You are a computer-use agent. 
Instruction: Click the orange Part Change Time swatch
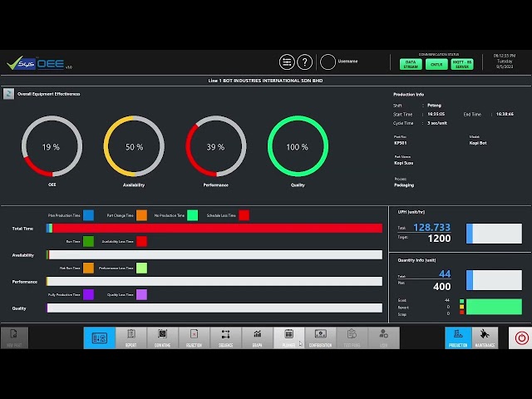point(142,215)
